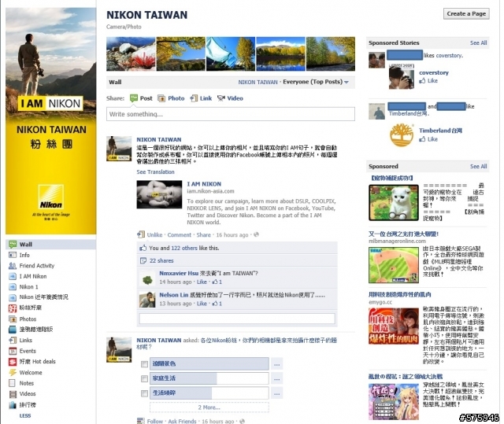This screenshot has width=504, height=424.
Task: Open Events sidebar item
Action: (28, 351)
